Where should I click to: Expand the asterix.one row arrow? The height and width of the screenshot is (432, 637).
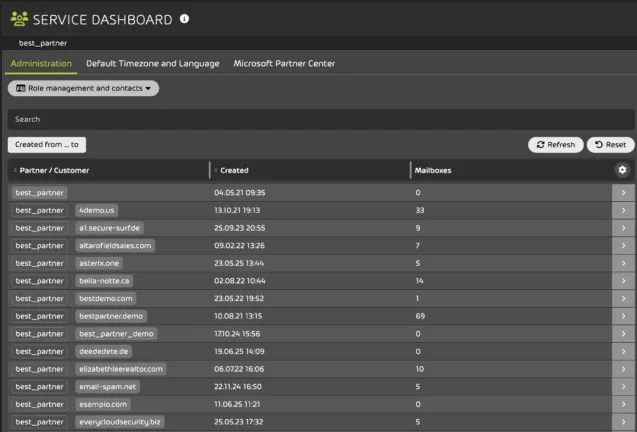(x=623, y=263)
